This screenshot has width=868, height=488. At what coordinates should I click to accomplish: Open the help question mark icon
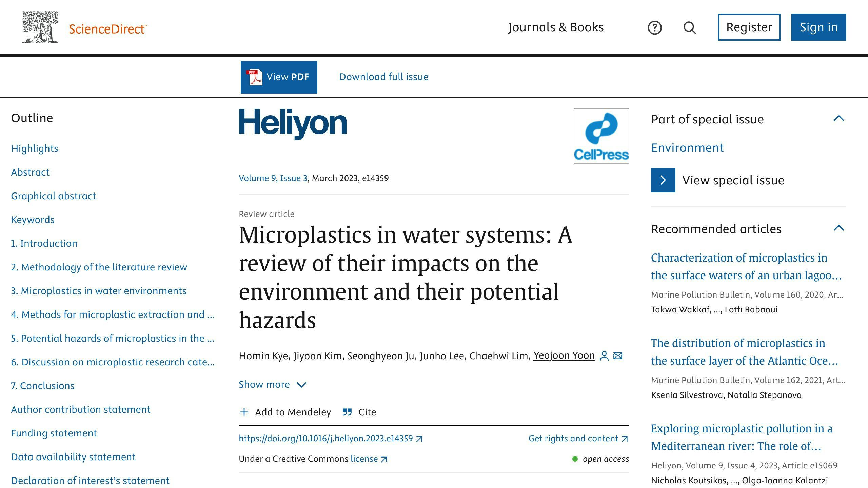coord(654,28)
